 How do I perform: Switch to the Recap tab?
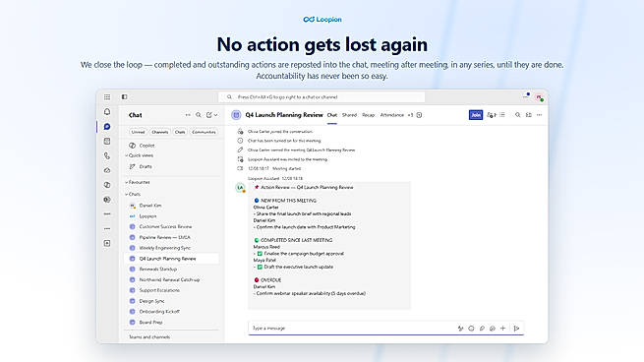[x=369, y=115]
